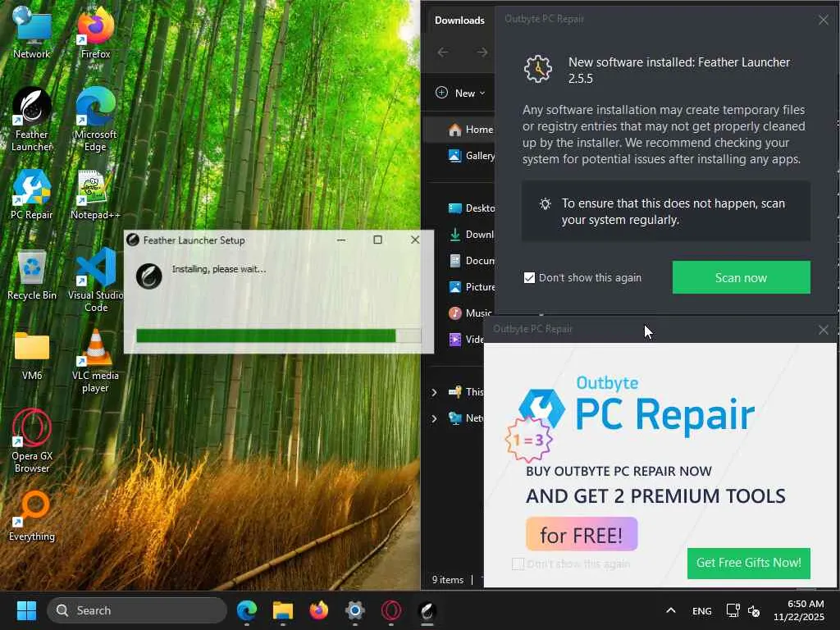Select the Visual Studio Code desktop shortcut
The width and height of the screenshot is (840, 630).
[95, 280]
